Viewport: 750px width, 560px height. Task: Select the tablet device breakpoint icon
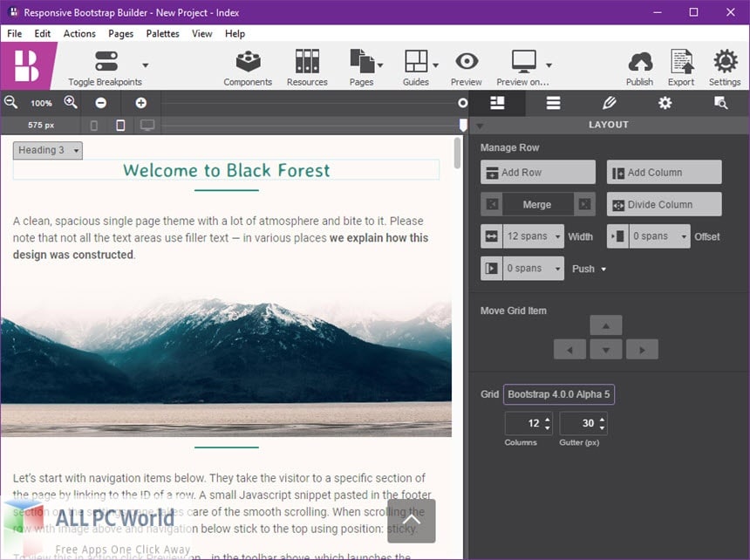[x=120, y=126]
